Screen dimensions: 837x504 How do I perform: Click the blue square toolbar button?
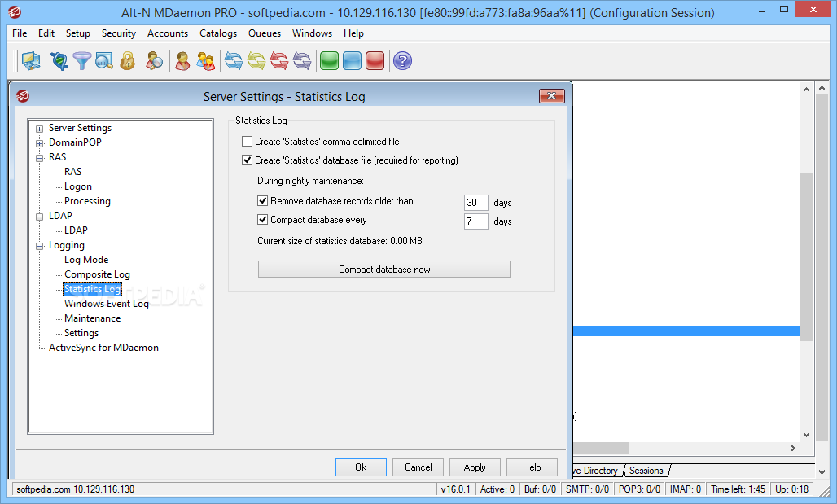pos(353,61)
